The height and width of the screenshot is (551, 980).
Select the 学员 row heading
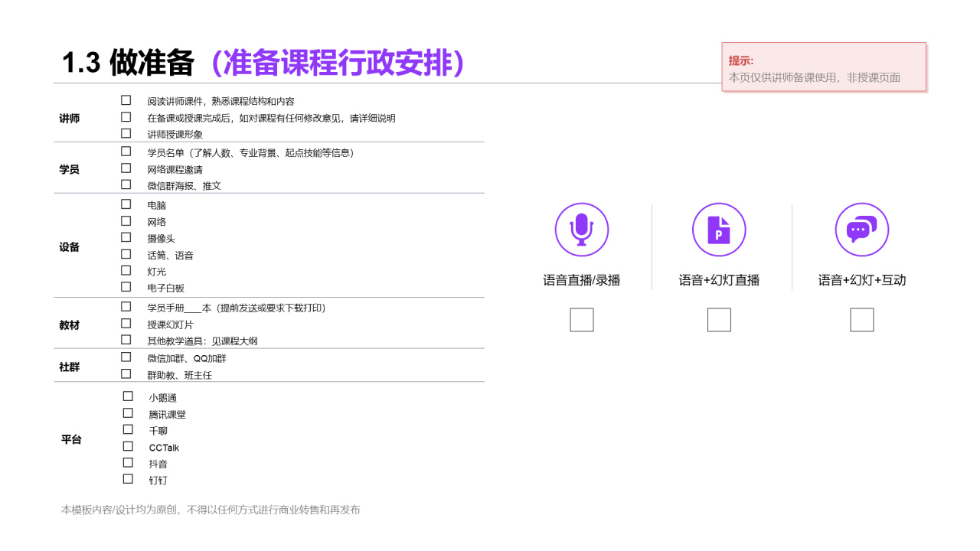pyautogui.click(x=70, y=169)
